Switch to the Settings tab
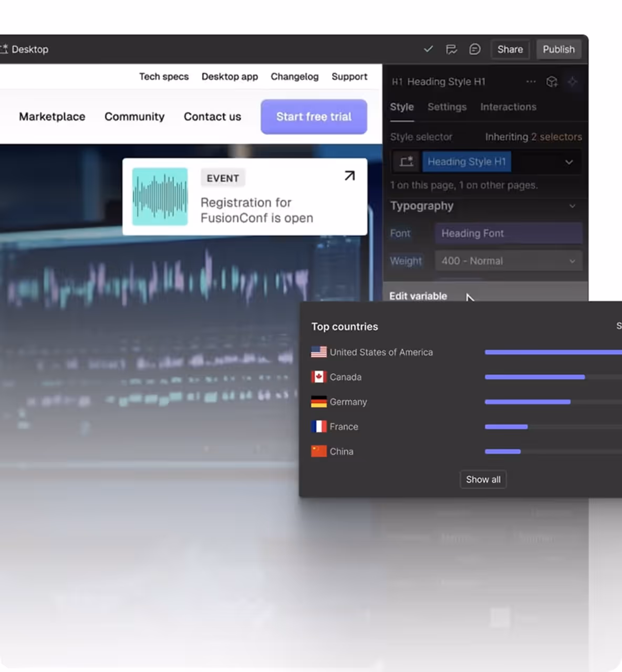Image resolution: width=622 pixels, height=672 pixels. coord(447,107)
